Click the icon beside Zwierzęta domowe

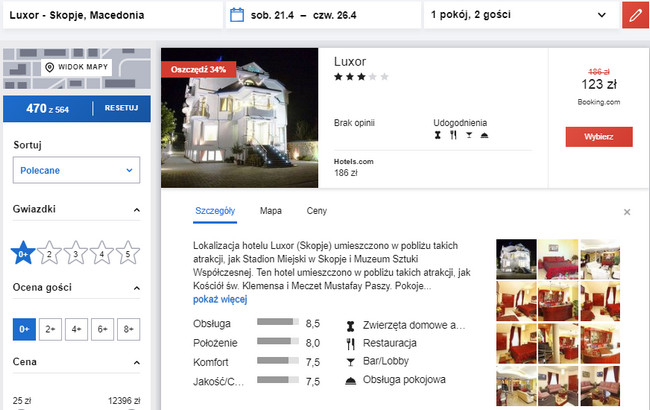[x=351, y=326]
